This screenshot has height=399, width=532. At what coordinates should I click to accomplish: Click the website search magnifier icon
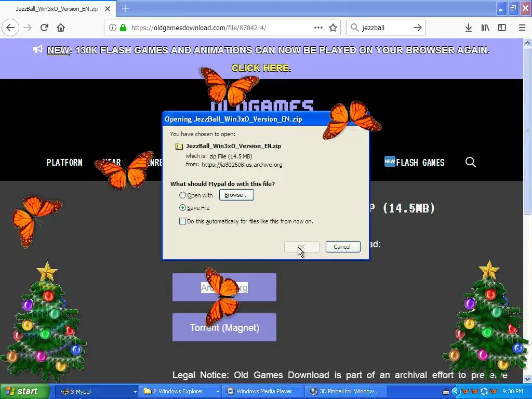[470, 162]
